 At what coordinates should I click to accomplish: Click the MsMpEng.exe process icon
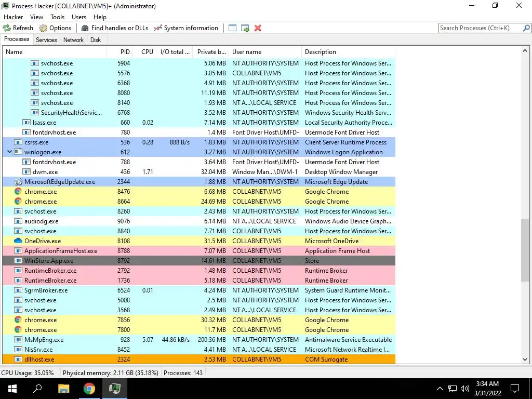[x=18, y=340]
